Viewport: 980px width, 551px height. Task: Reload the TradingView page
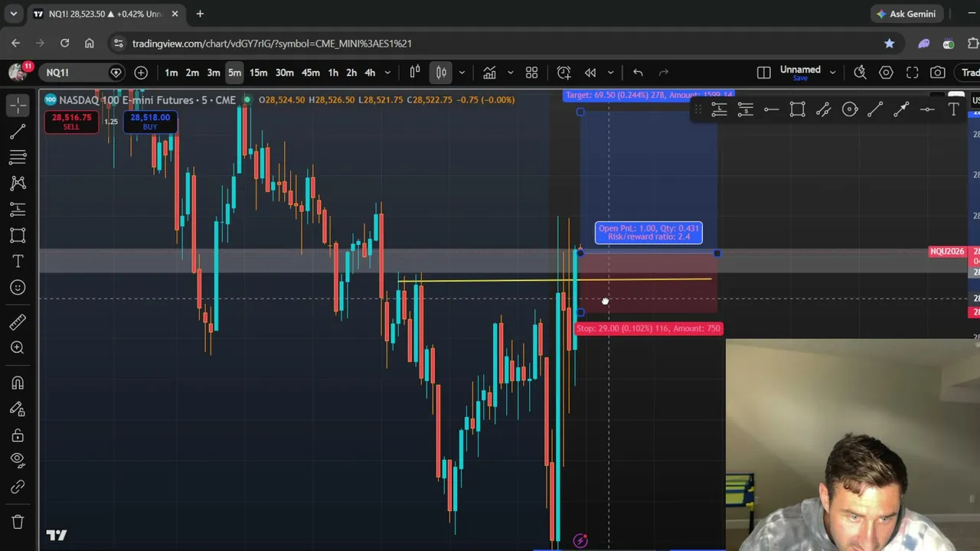click(64, 44)
